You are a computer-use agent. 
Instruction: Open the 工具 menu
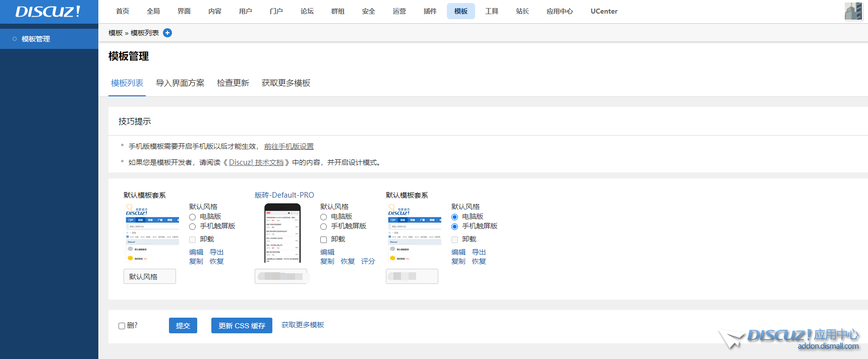click(x=492, y=11)
